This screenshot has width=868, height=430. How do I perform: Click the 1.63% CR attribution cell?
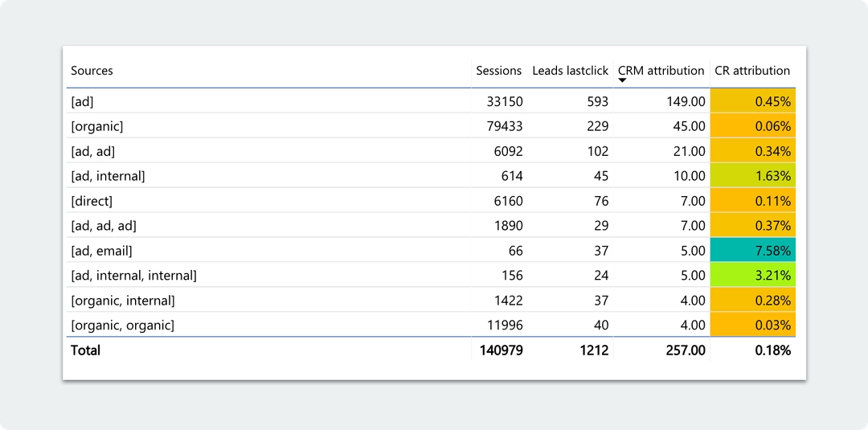click(753, 176)
